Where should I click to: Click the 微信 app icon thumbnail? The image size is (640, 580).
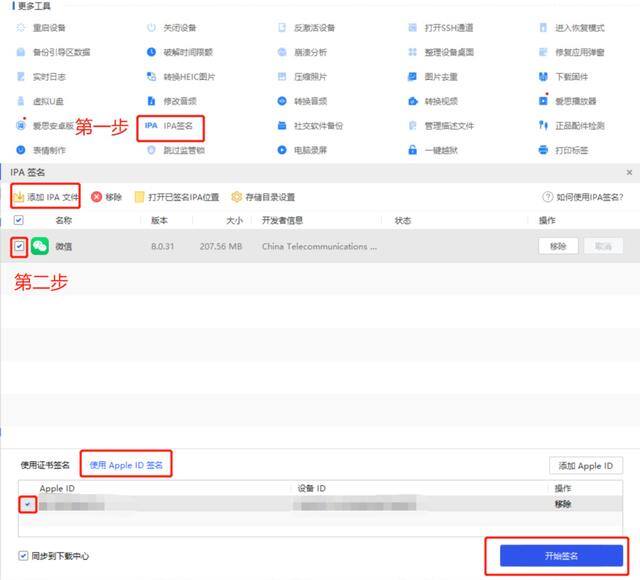40,246
